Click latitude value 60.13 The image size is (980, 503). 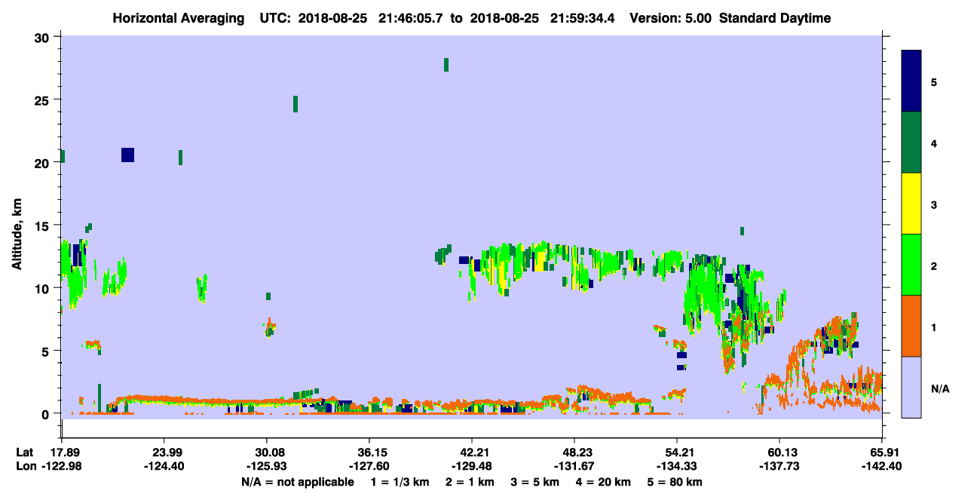tap(779, 452)
